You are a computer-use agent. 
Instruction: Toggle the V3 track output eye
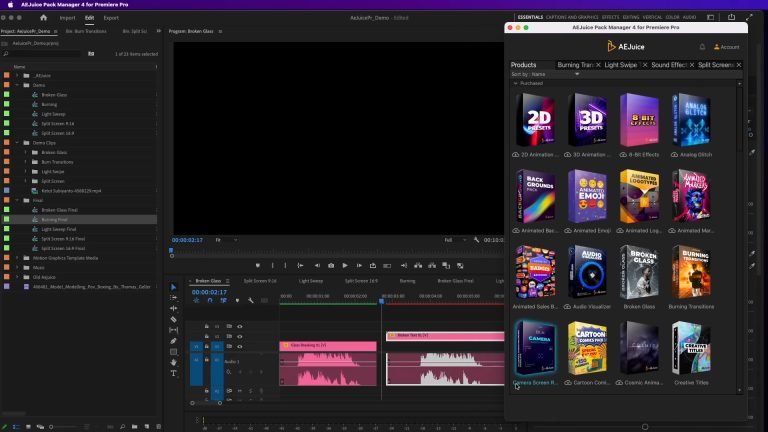point(239,326)
